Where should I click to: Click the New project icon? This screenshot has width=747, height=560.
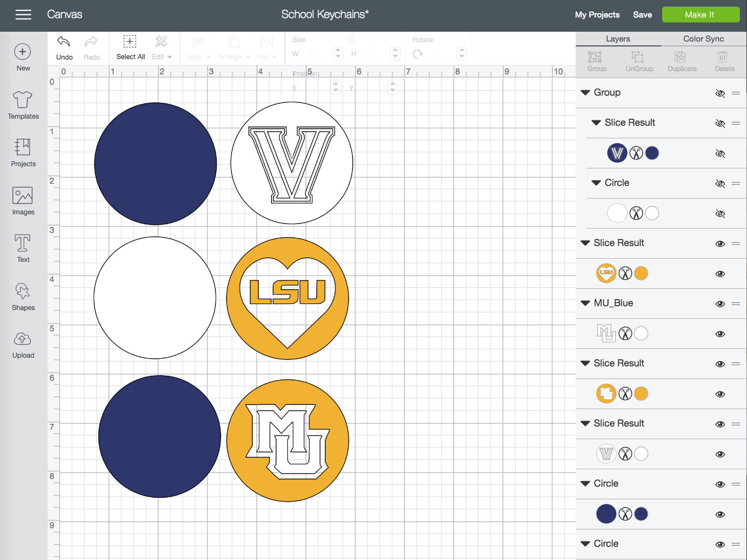[x=22, y=52]
